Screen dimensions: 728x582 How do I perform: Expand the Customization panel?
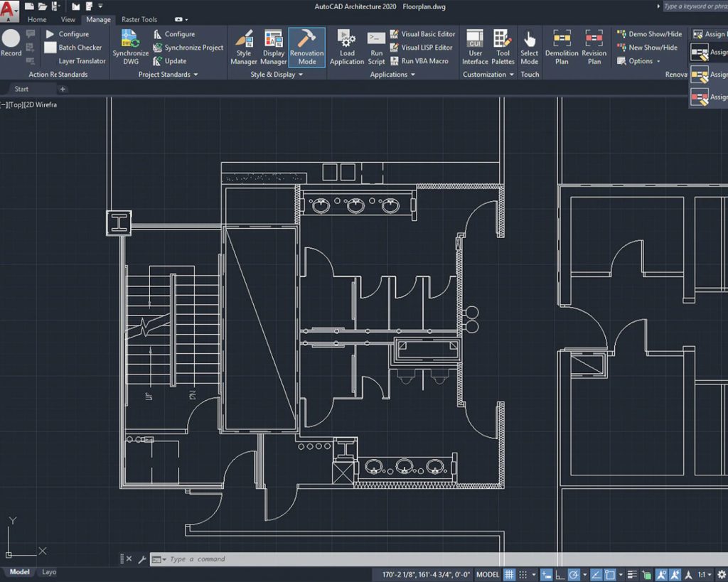[488, 74]
